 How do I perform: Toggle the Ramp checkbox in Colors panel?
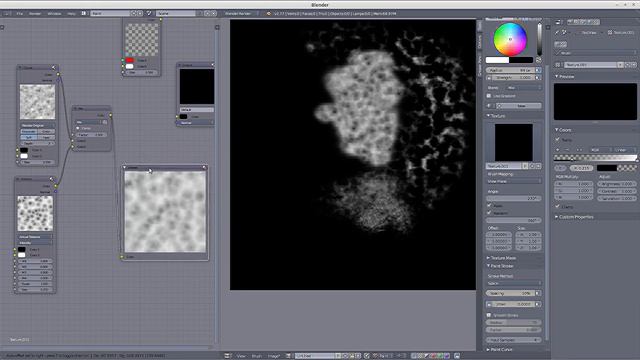coord(558,140)
